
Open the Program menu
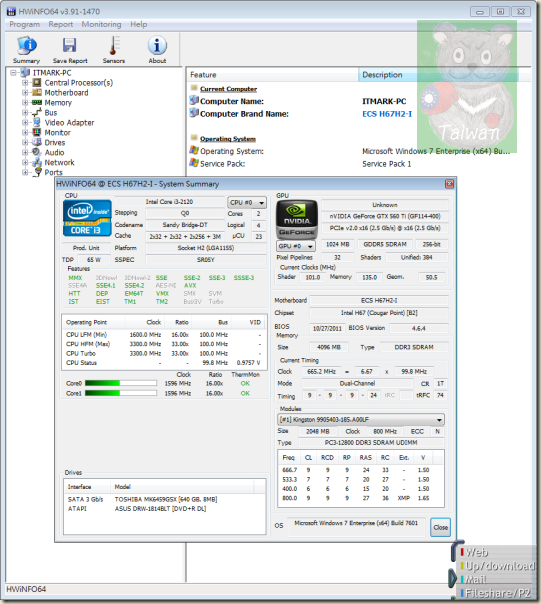(x=25, y=24)
